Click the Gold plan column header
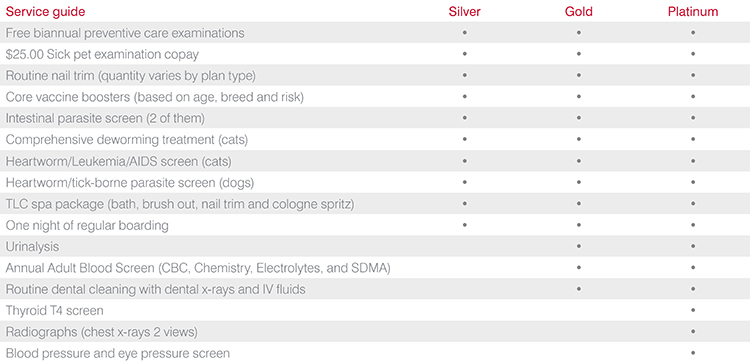 pyautogui.click(x=578, y=12)
